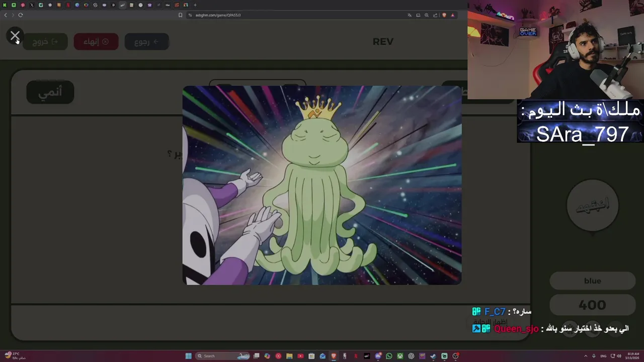Go forward in browser history
644x362 pixels.
pos(13,15)
